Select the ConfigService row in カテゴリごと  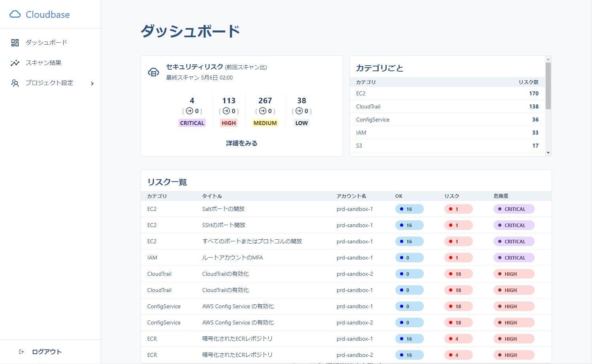tap(447, 119)
